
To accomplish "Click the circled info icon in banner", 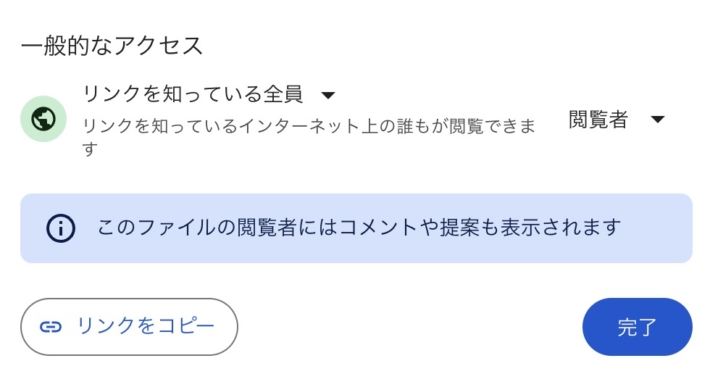I will [60, 228].
